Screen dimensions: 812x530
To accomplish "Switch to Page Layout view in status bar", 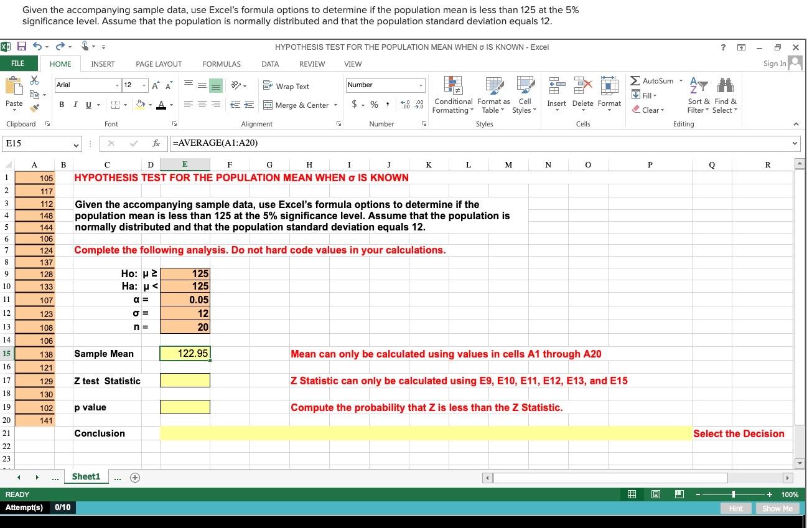I will [655, 495].
